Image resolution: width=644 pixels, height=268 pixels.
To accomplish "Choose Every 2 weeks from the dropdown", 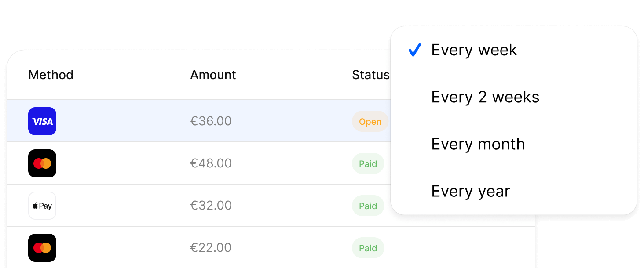I will (485, 97).
